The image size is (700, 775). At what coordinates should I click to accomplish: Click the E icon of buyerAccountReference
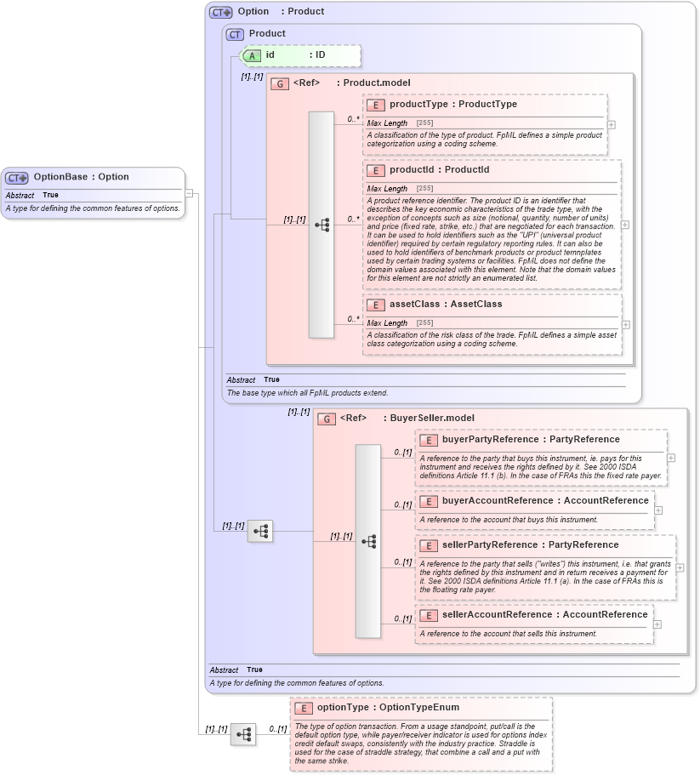click(x=429, y=502)
